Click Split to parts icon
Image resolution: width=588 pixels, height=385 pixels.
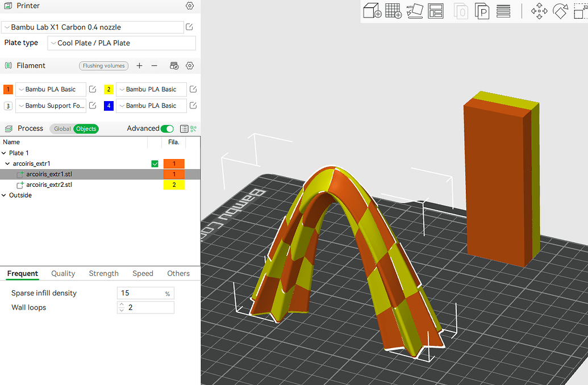coord(482,11)
